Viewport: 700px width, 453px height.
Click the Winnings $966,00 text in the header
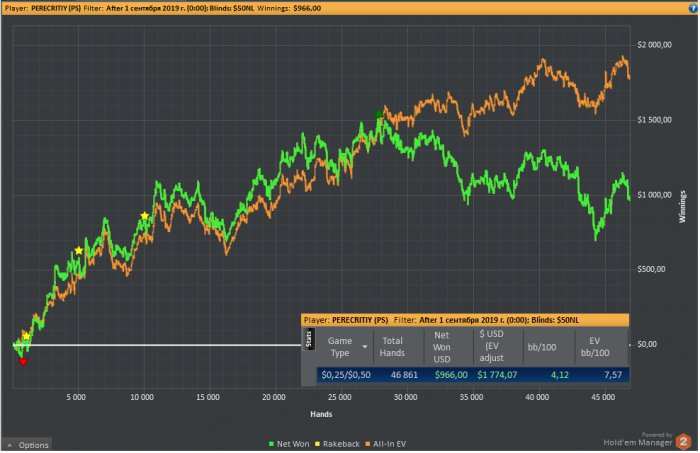[x=289, y=8]
